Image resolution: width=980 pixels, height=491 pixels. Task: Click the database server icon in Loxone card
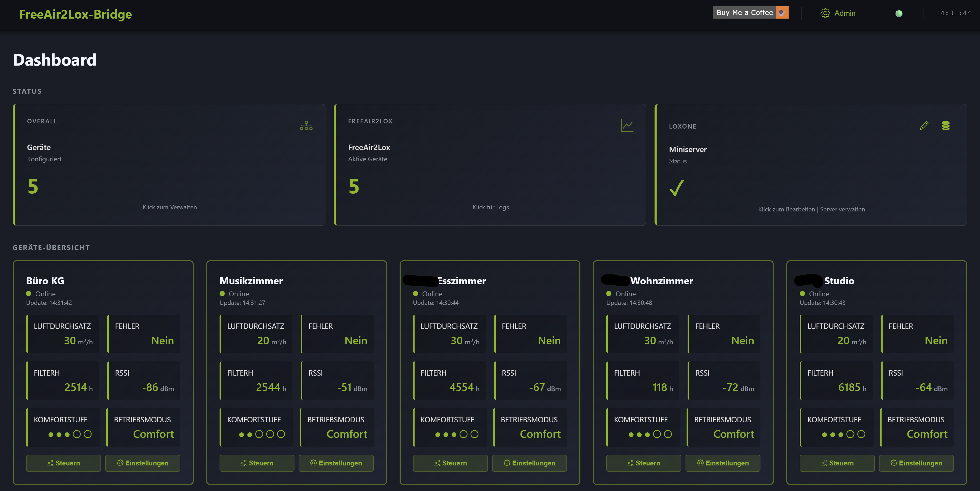pyautogui.click(x=945, y=125)
